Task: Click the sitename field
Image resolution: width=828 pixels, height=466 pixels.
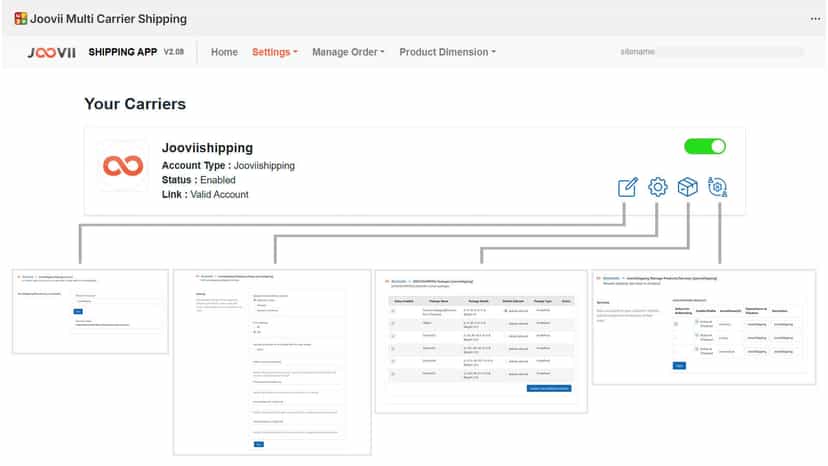Action: point(711,52)
